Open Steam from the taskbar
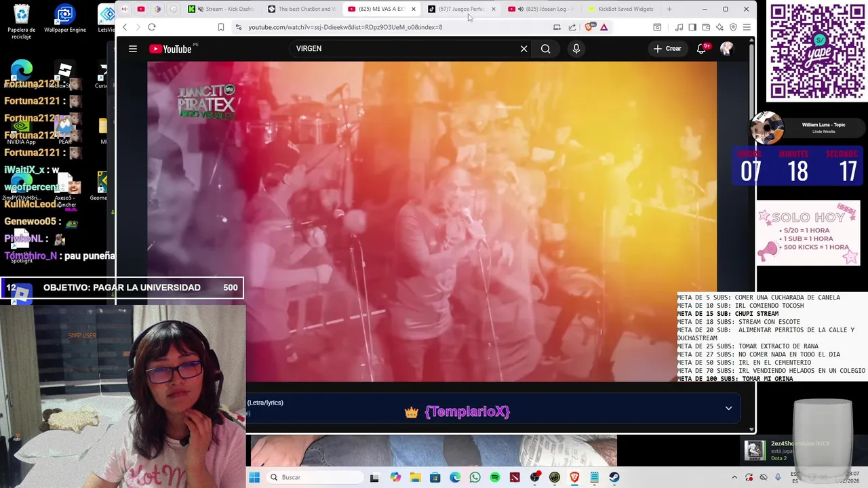The height and width of the screenshot is (488, 868). click(x=614, y=477)
